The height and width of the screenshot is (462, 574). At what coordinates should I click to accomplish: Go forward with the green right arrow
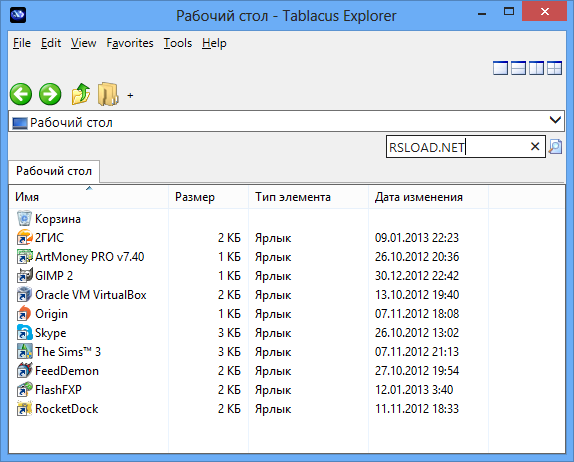pyautogui.click(x=50, y=94)
